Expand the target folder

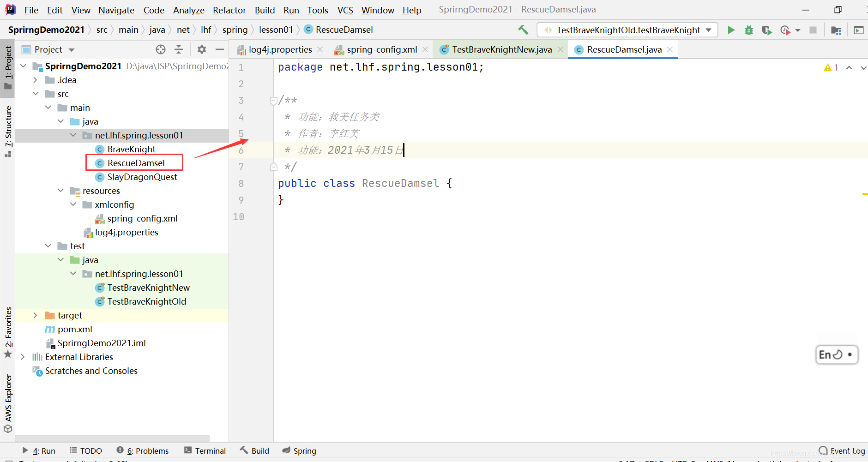pos(35,315)
